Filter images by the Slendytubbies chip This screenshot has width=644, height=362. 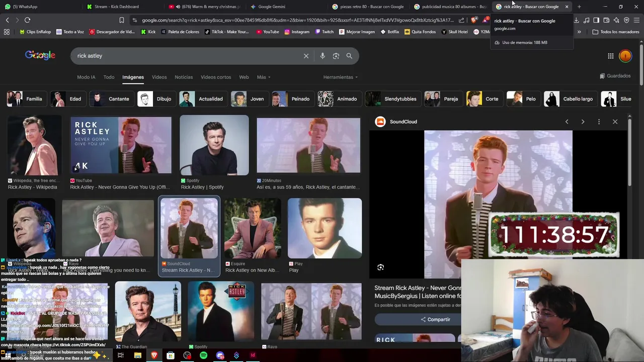click(x=392, y=99)
